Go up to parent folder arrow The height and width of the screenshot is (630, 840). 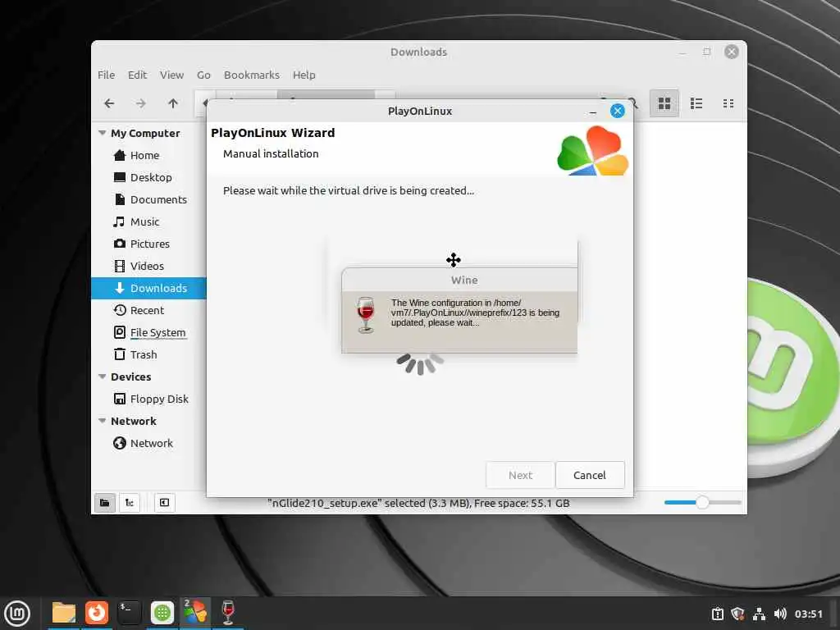coord(172,103)
